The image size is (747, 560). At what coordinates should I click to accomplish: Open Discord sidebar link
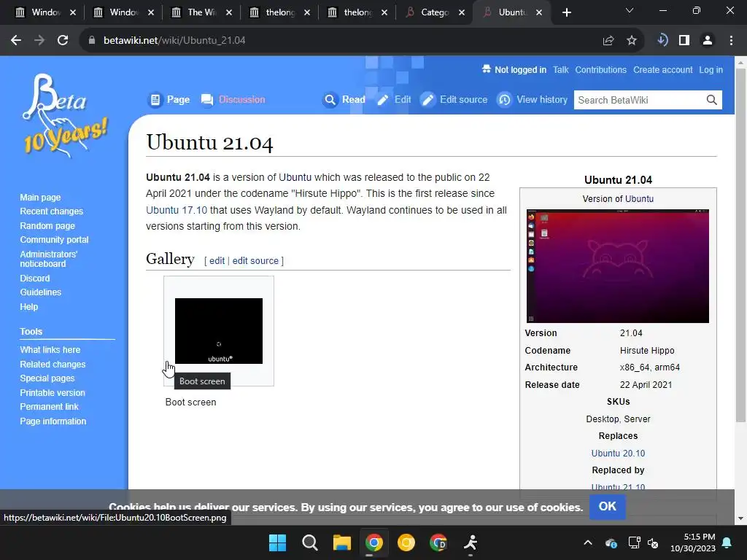[x=35, y=278]
